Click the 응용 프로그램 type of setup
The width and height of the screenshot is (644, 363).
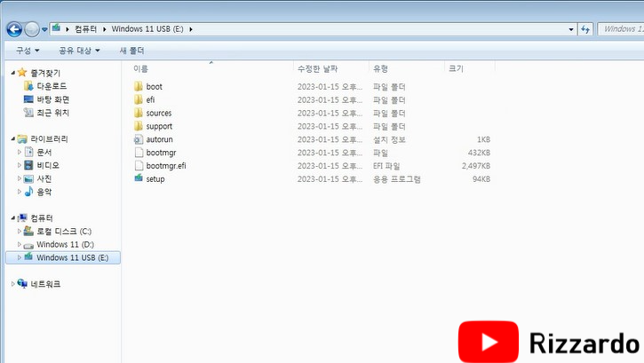397,179
